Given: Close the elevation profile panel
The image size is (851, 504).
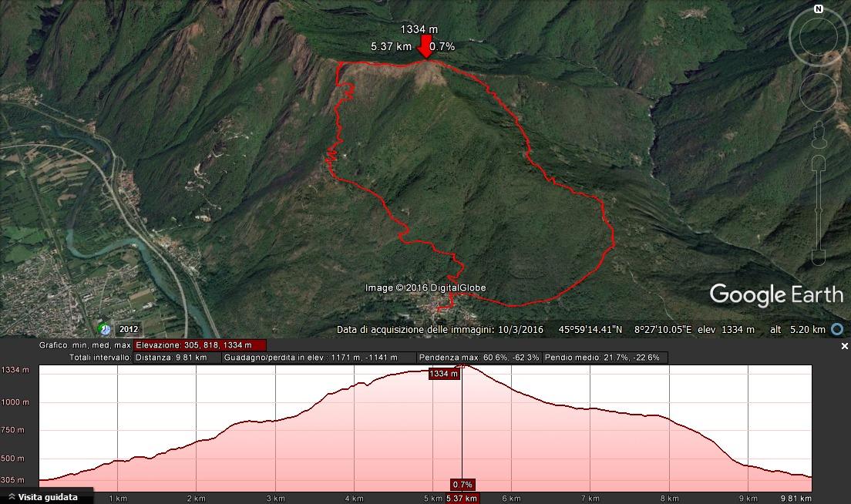Looking at the screenshot, I should pyautogui.click(x=844, y=346).
